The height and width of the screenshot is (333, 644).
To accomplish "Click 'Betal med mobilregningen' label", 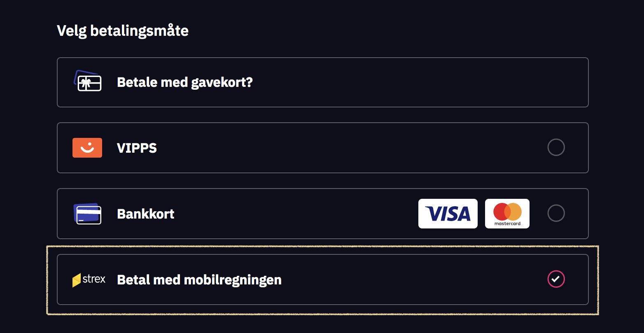I will click(x=199, y=280).
